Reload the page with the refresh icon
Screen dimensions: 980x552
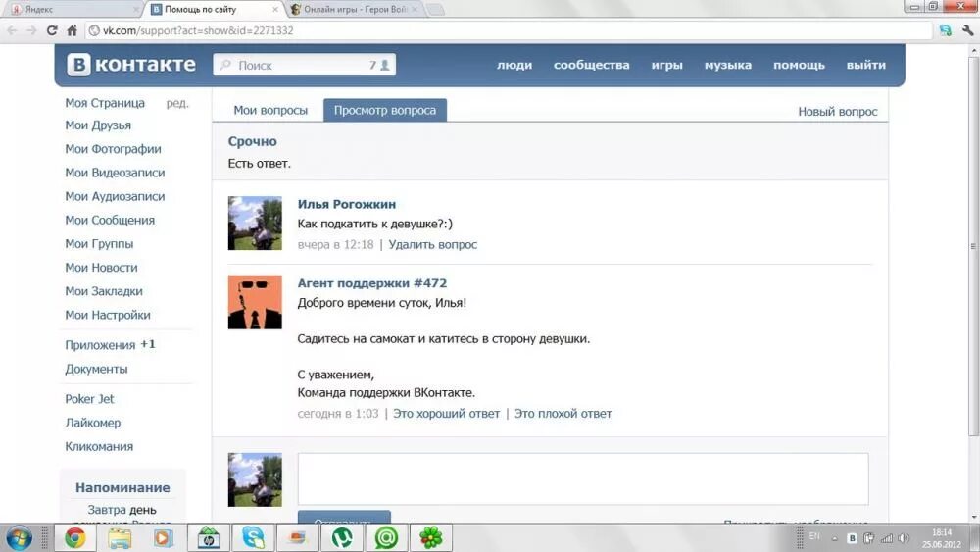point(52,30)
